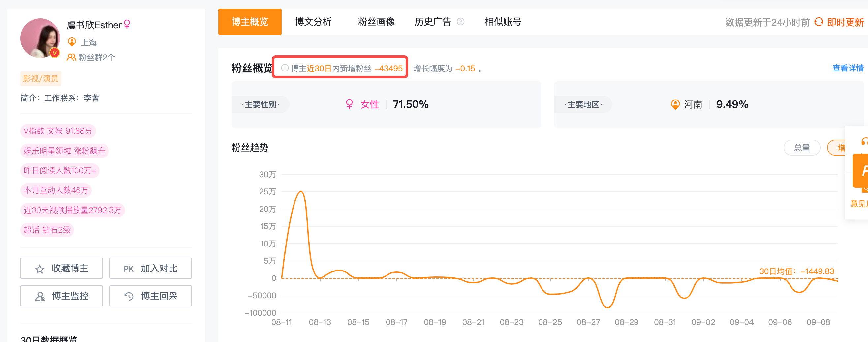Click the rewind icon on 博主回采 button
Viewport: 868px width, 342px height.
click(x=128, y=296)
